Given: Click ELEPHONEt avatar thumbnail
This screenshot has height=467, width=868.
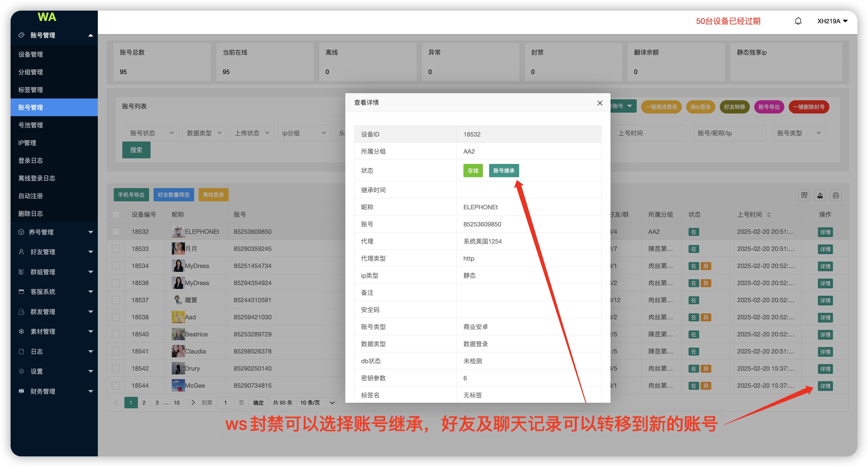Looking at the screenshot, I should pyautogui.click(x=178, y=232).
